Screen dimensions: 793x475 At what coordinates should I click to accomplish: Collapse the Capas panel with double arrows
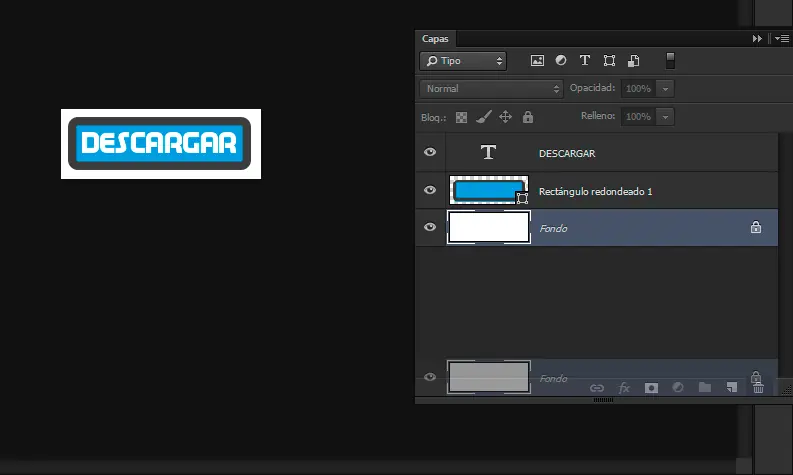pyautogui.click(x=757, y=38)
